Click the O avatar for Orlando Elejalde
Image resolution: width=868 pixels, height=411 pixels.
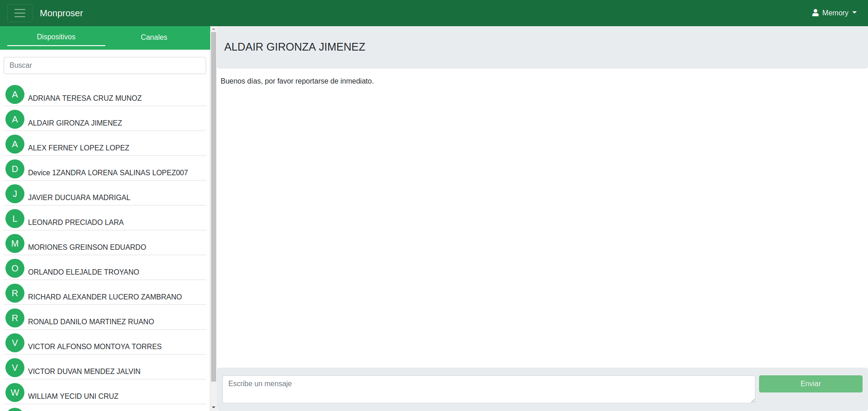point(15,268)
